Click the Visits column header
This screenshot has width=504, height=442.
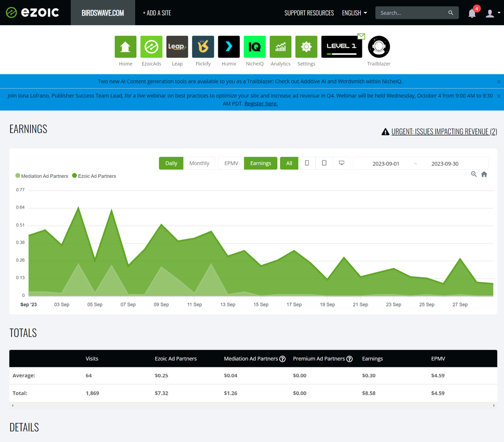point(92,359)
